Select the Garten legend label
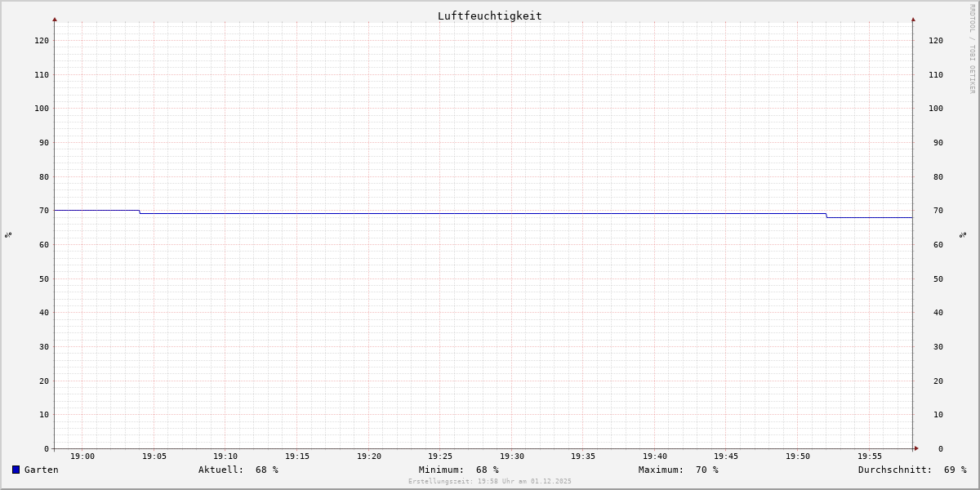Screen dimensions: 980x490 [41, 470]
